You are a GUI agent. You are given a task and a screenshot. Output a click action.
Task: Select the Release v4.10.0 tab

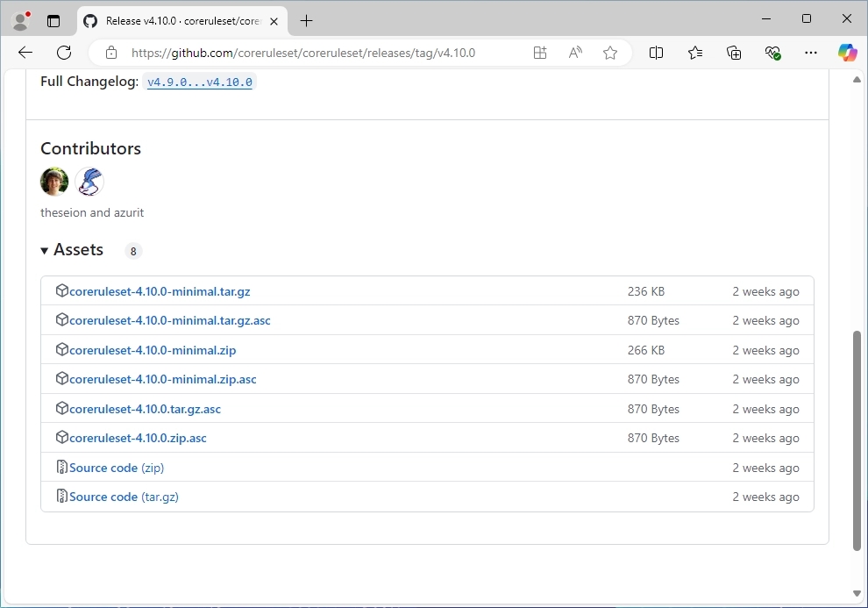[x=175, y=20]
